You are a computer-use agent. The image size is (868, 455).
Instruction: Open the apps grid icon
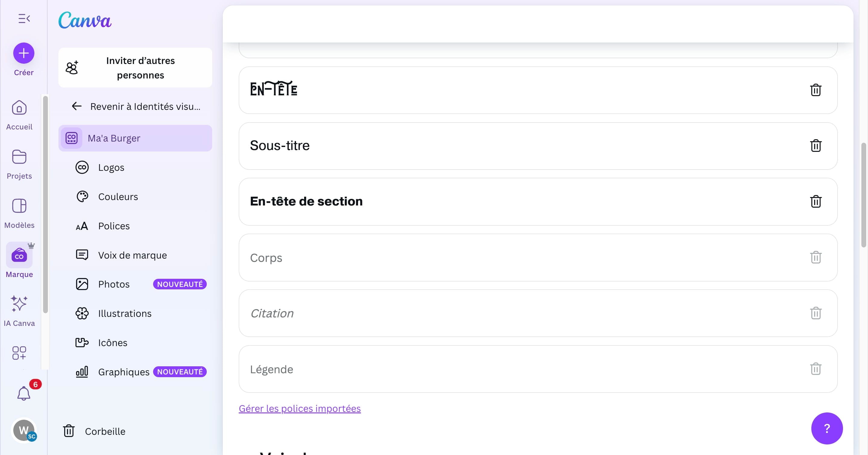click(x=19, y=353)
